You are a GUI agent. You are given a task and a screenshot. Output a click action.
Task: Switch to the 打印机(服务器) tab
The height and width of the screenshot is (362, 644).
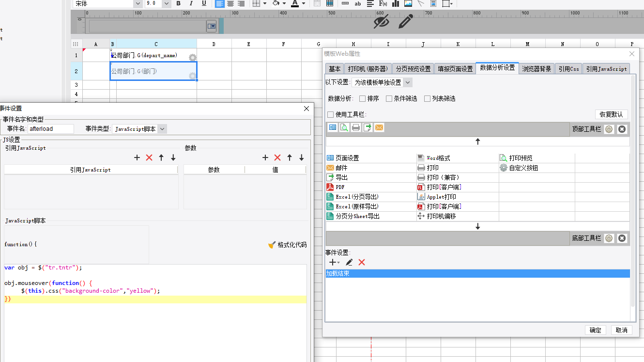pyautogui.click(x=368, y=69)
